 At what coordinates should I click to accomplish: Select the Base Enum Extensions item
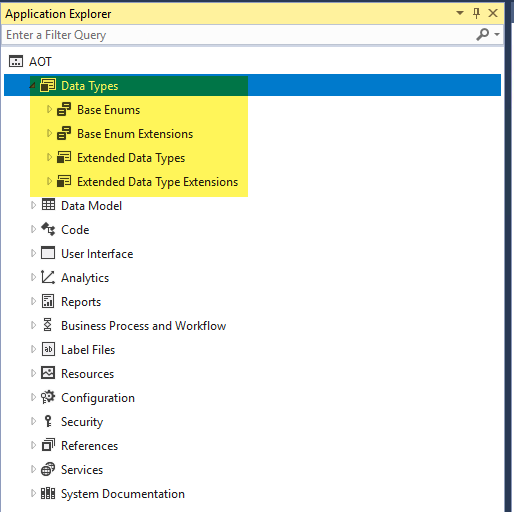click(x=135, y=134)
